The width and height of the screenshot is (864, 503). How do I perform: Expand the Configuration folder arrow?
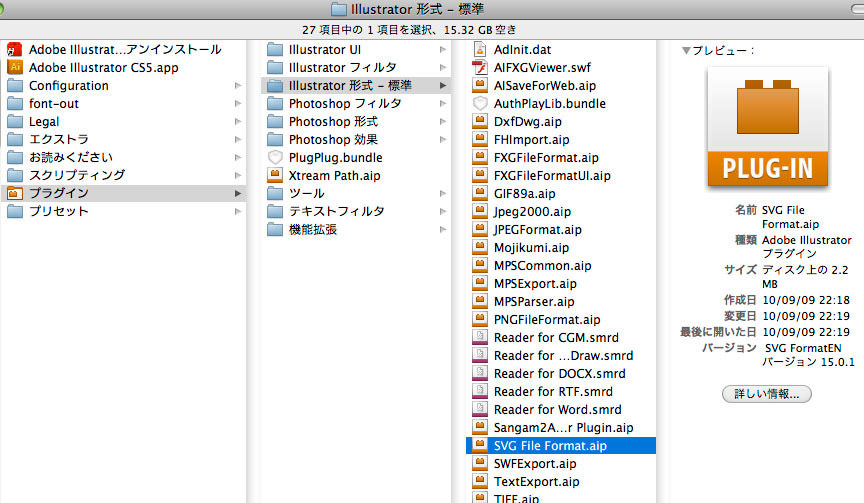click(x=237, y=86)
